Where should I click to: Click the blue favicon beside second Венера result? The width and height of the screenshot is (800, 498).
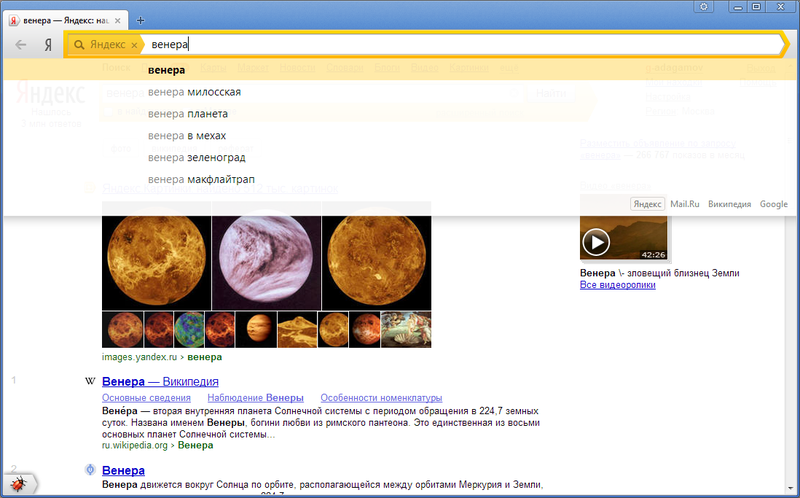(91, 470)
